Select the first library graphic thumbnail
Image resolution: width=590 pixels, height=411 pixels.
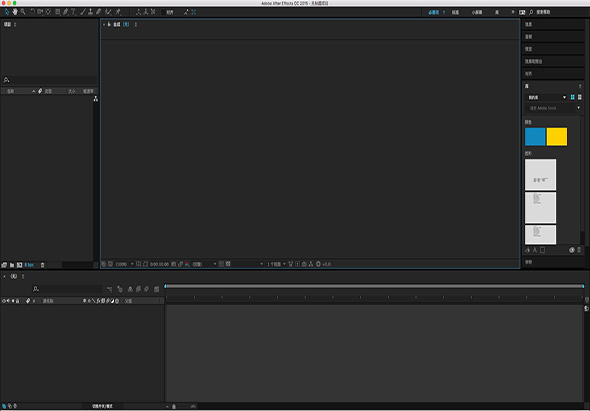(x=540, y=175)
